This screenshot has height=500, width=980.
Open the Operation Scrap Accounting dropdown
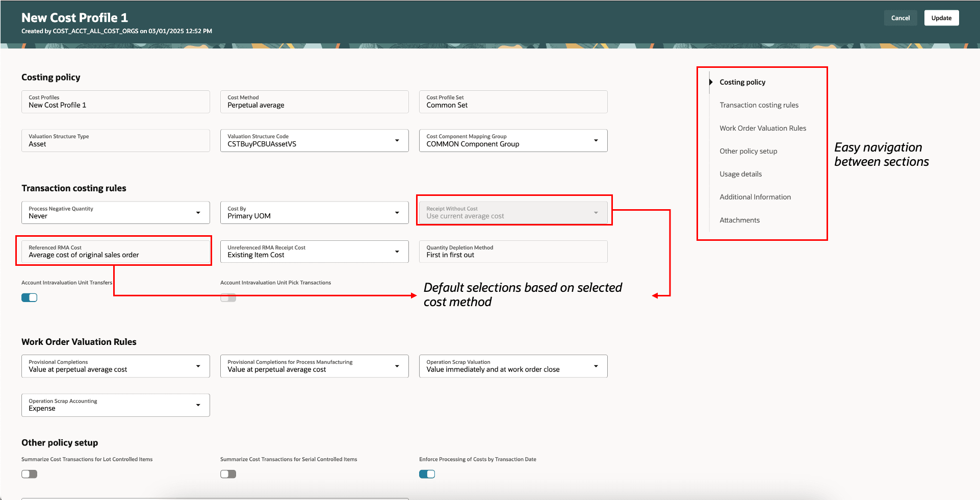click(x=199, y=405)
